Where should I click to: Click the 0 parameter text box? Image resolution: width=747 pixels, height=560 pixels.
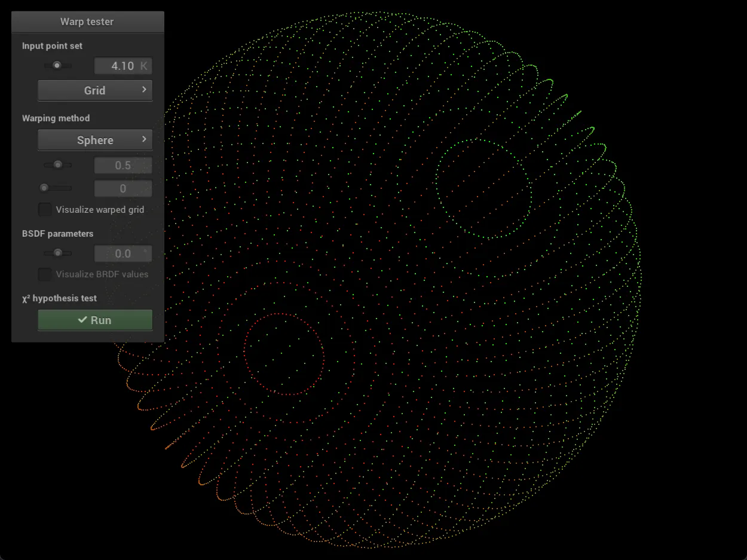click(x=123, y=188)
